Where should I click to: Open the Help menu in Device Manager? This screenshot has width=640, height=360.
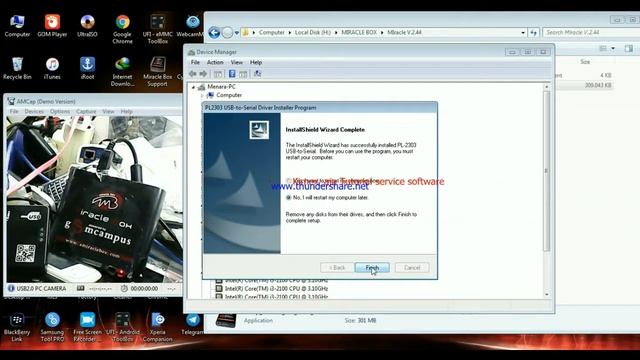tap(256, 62)
